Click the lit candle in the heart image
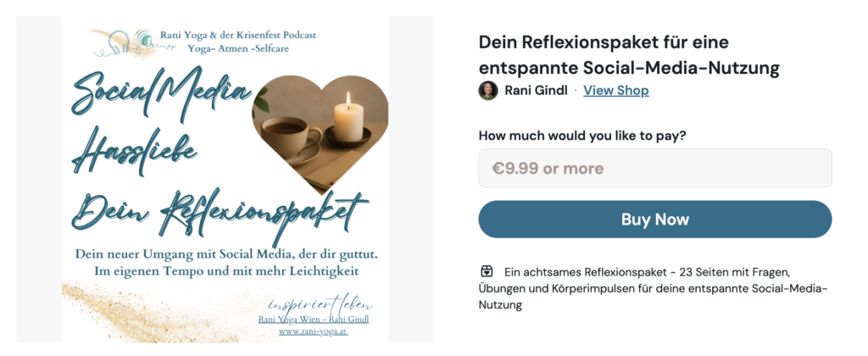The width and height of the screenshot is (868, 356). point(348,118)
